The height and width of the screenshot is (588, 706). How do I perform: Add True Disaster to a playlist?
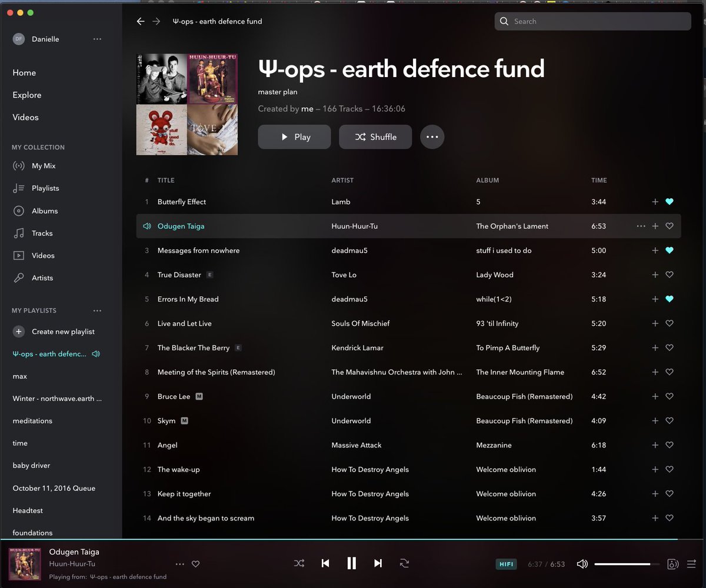coord(655,275)
